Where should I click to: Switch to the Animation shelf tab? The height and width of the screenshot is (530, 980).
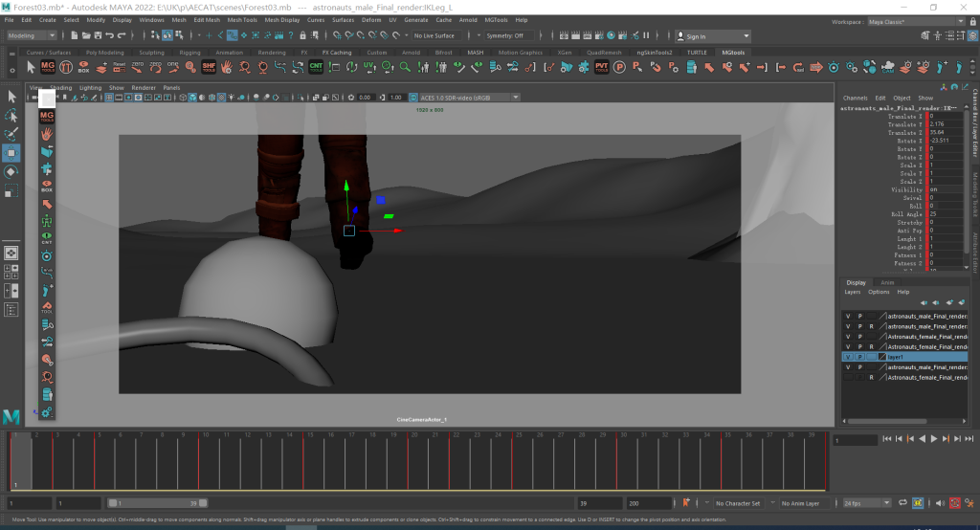[x=230, y=53]
